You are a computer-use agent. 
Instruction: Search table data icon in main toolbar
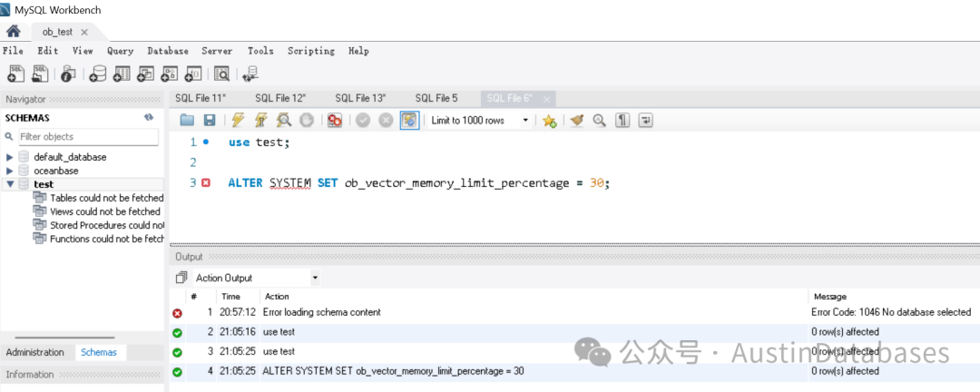point(222,74)
